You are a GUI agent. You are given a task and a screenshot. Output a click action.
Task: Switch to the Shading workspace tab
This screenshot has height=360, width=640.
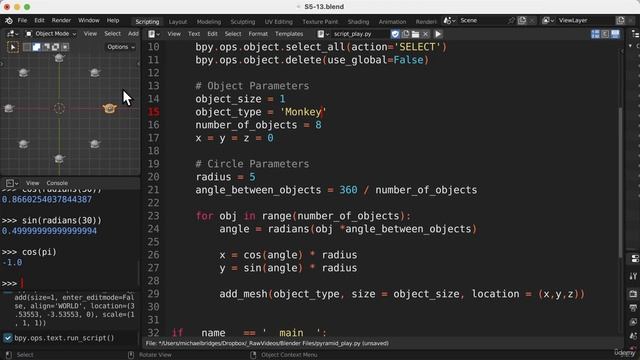click(358, 22)
